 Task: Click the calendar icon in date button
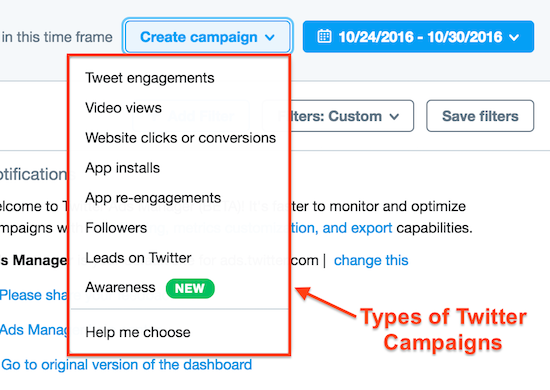click(324, 36)
